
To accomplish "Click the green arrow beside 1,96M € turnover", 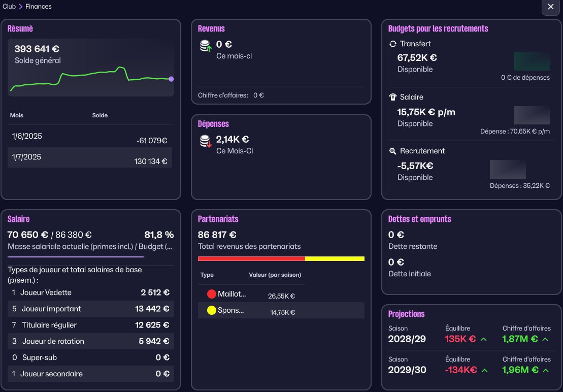I will 546,370.
